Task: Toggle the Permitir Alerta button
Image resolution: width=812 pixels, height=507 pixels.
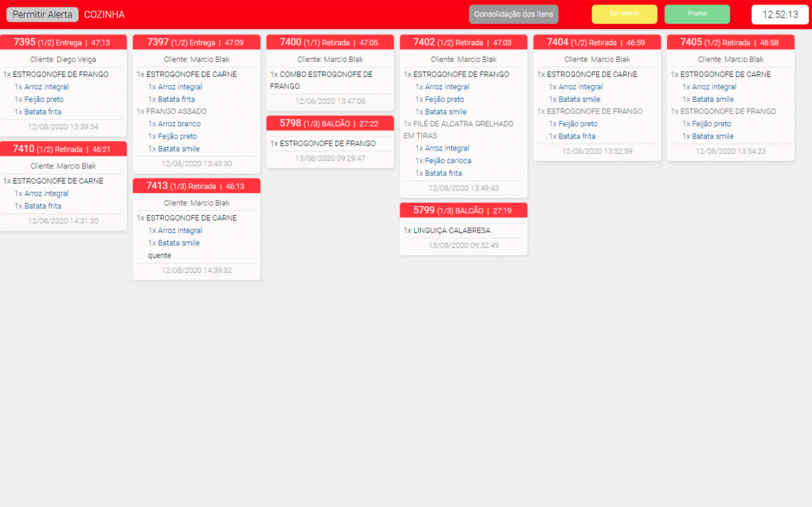Action: pyautogui.click(x=42, y=15)
